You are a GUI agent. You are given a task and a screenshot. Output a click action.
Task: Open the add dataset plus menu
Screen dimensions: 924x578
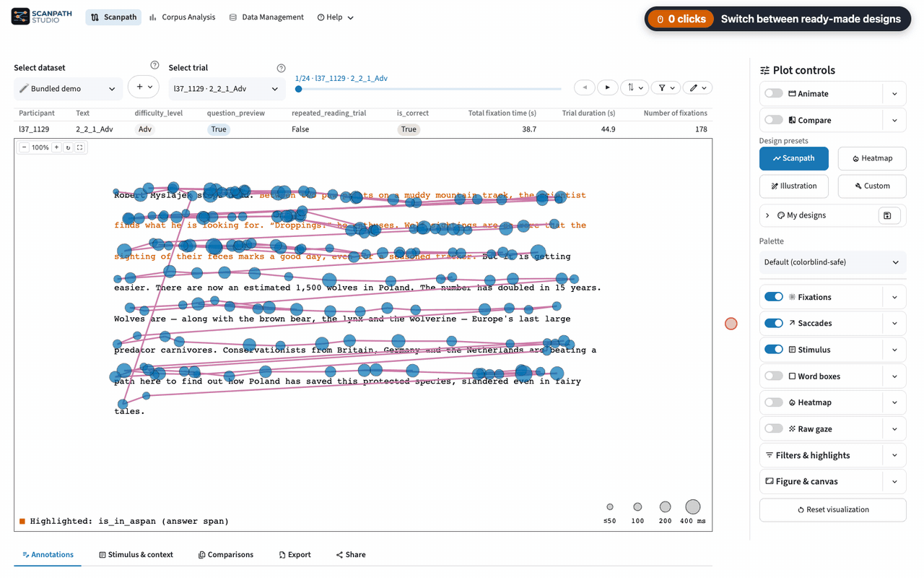(144, 87)
